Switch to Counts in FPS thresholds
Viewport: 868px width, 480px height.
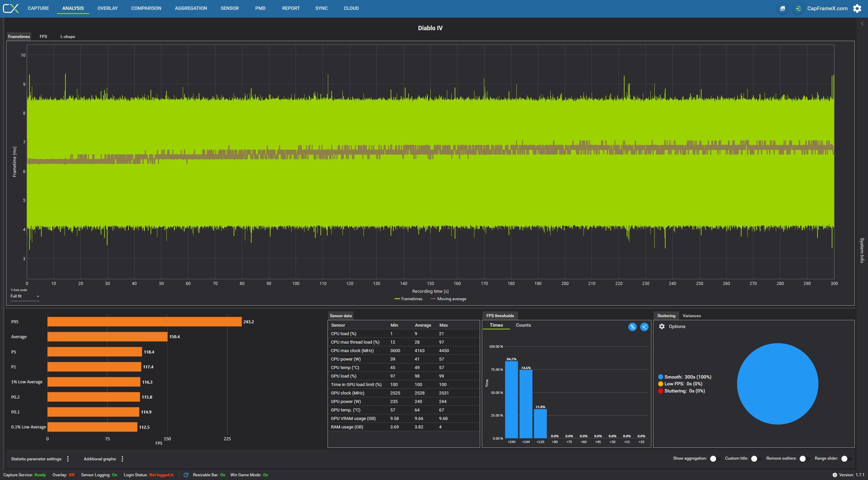524,325
